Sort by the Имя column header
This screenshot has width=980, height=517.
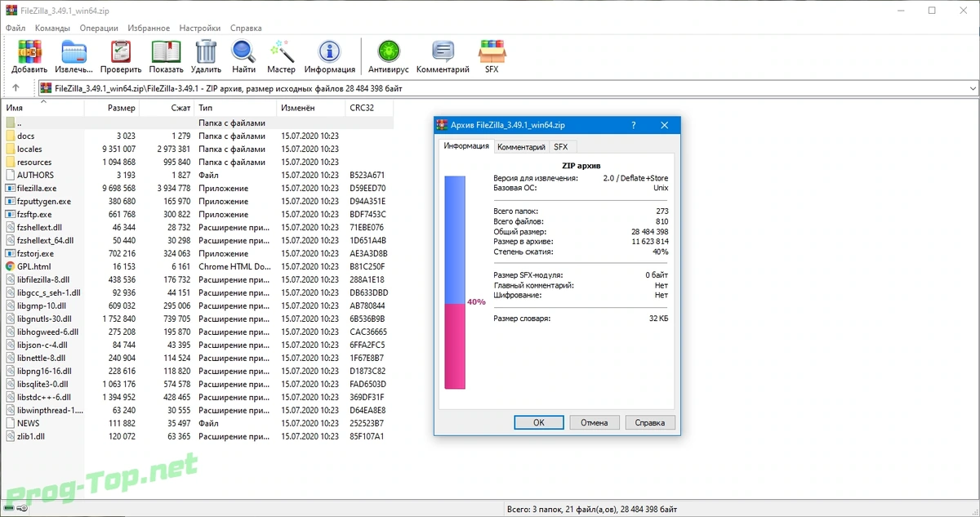click(x=42, y=108)
